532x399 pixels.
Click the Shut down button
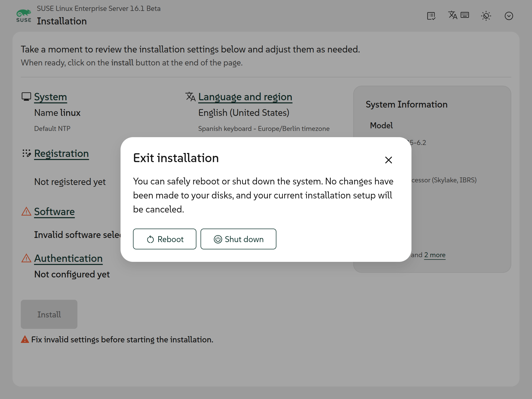click(238, 239)
